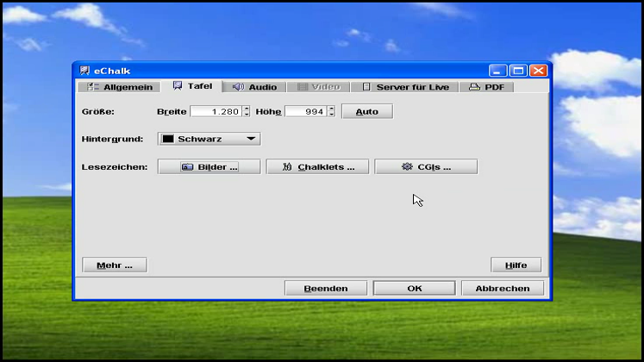This screenshot has width=644, height=362.
Task: Click the Allgemein tab settings icon
Action: point(93,87)
